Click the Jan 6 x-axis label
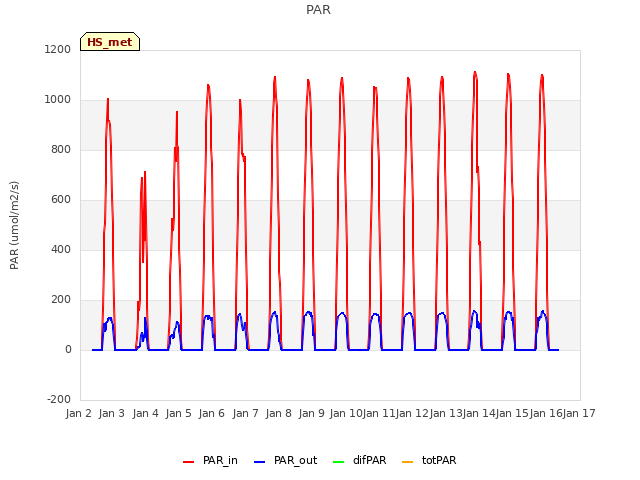This screenshot has height=480, width=640. pyautogui.click(x=212, y=413)
